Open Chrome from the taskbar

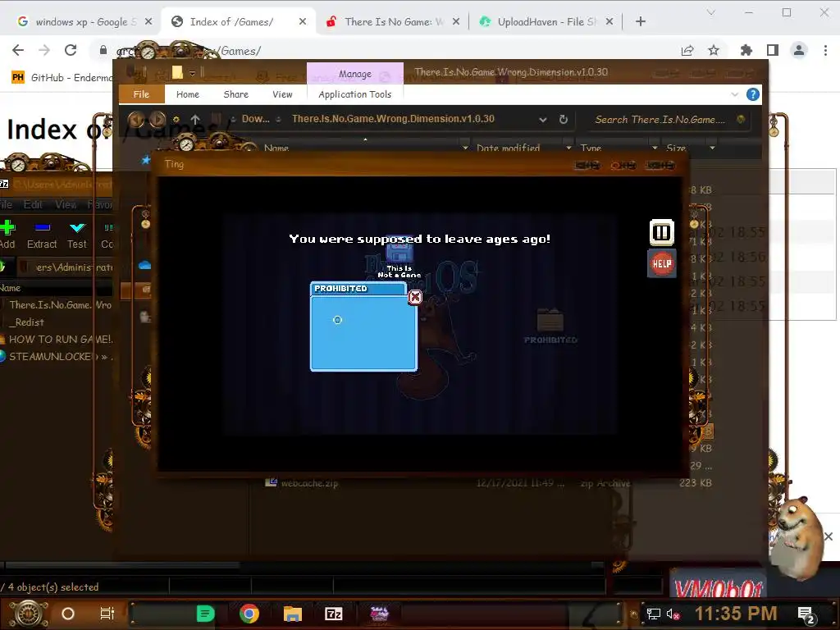point(249,614)
